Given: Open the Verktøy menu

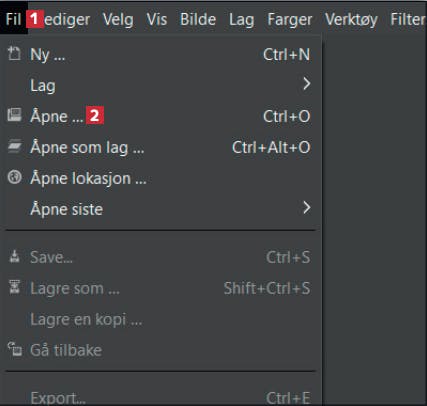Looking at the screenshot, I should (x=351, y=20).
